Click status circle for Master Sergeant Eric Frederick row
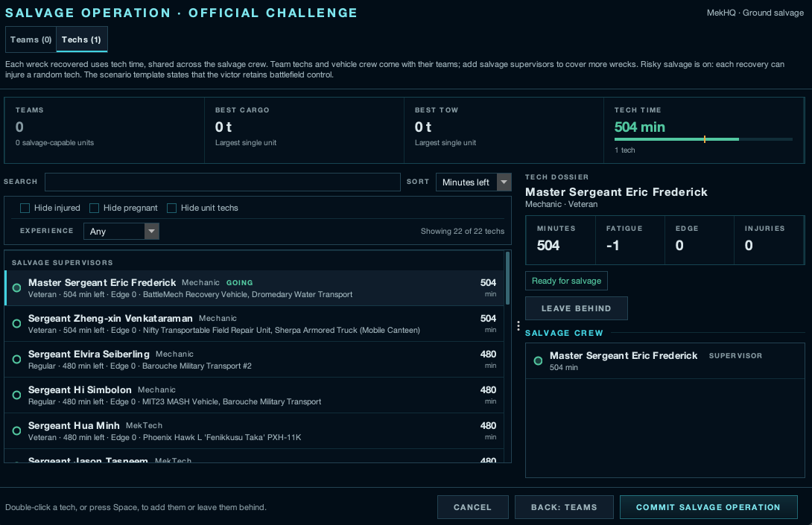The image size is (812, 525). click(16, 288)
